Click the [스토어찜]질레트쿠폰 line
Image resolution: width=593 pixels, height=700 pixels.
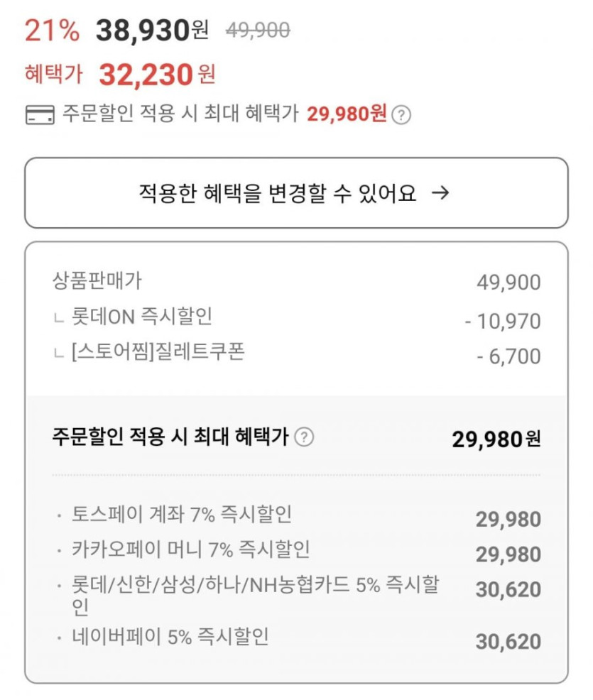[158, 351]
